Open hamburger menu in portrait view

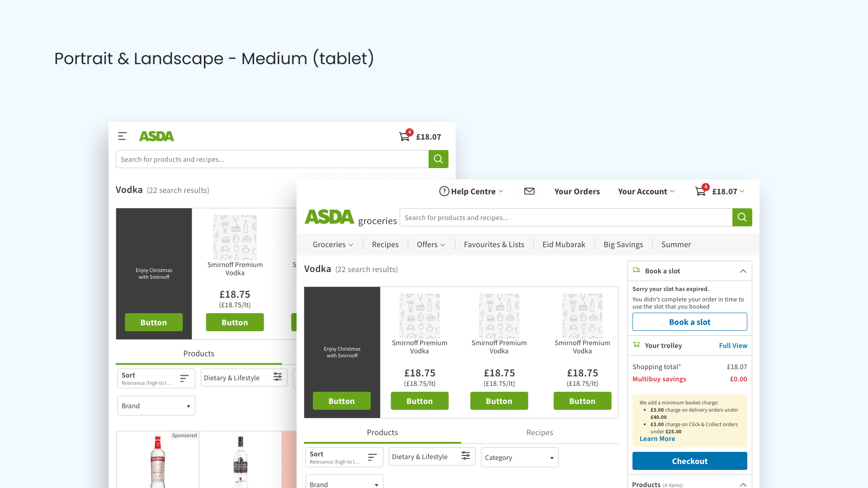[x=122, y=136]
